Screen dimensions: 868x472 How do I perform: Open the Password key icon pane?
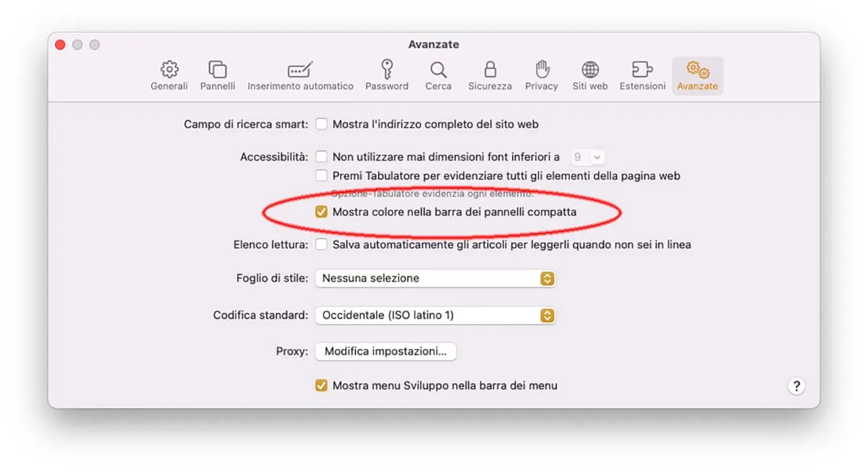click(387, 76)
